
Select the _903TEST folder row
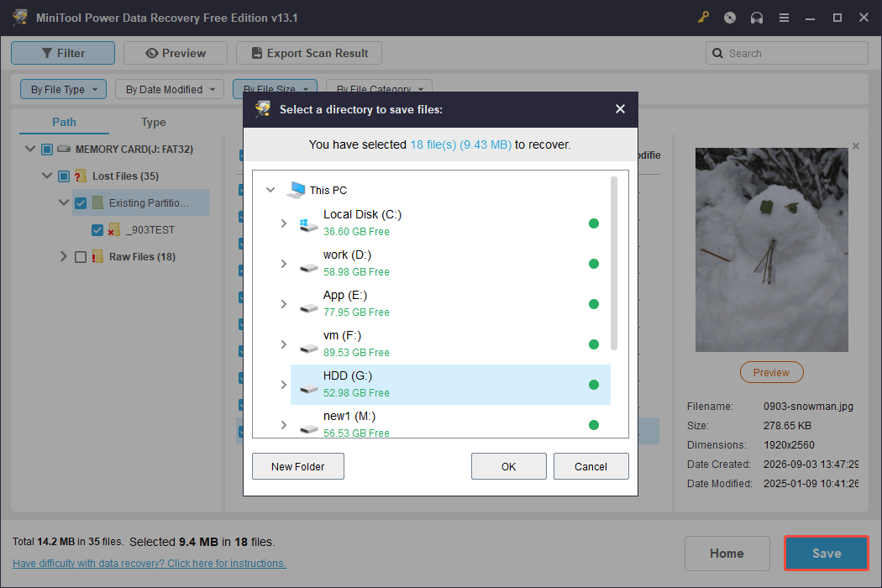click(150, 230)
